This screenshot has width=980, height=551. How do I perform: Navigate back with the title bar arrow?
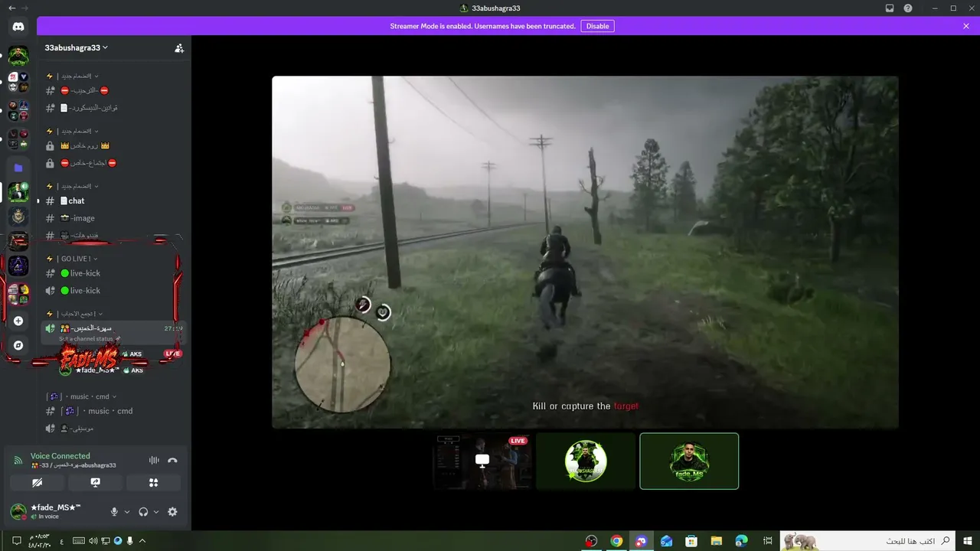(x=11, y=8)
